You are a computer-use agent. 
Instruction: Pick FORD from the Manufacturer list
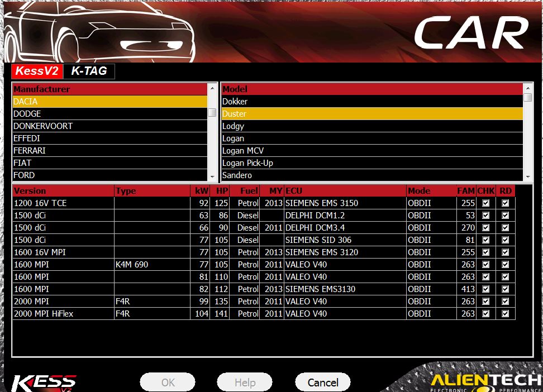110,175
